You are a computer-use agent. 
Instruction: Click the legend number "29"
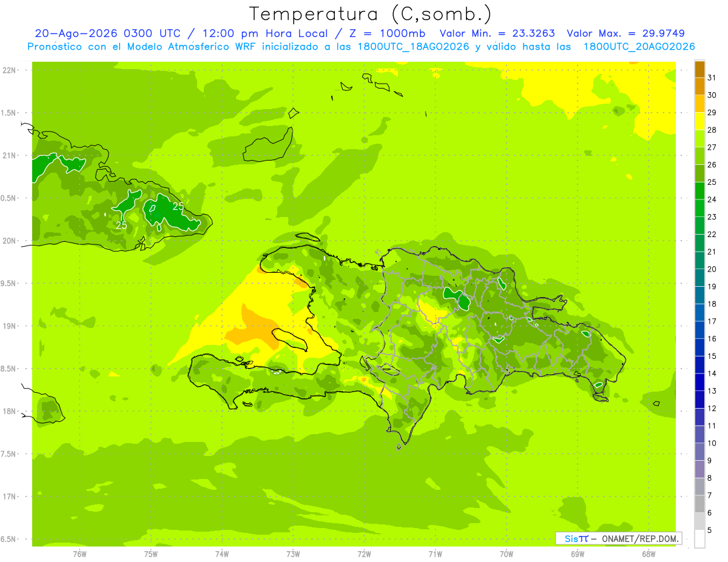[712, 112]
